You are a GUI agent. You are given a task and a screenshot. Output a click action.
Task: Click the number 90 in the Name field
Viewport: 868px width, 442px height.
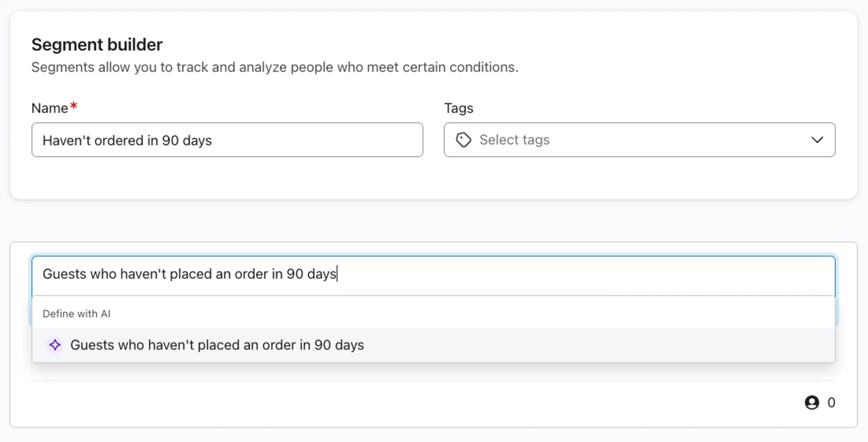pos(170,141)
